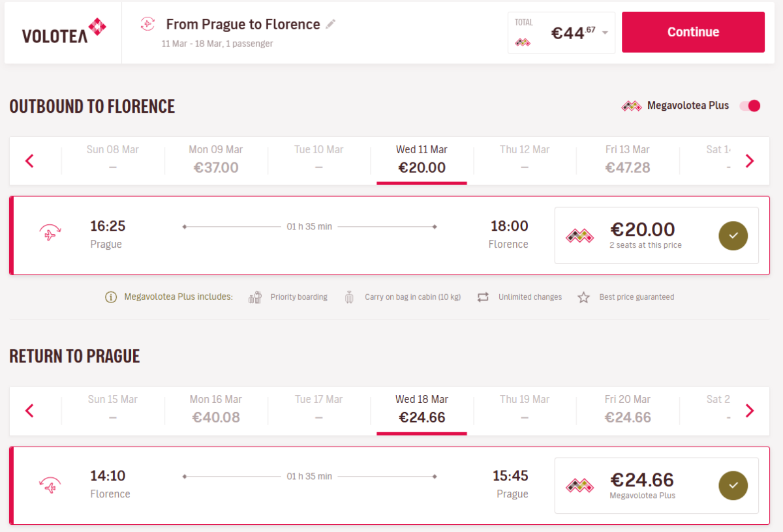This screenshot has width=783, height=532.
Task: Show earlier return dates with left arrow
Action: click(x=29, y=411)
